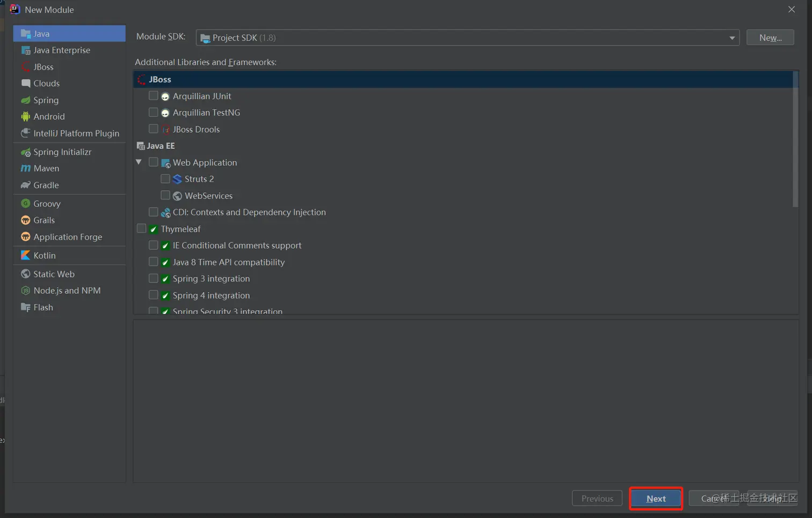Pick the Clouds icon in sidebar
Screen dimensions: 812x518
tap(25, 83)
